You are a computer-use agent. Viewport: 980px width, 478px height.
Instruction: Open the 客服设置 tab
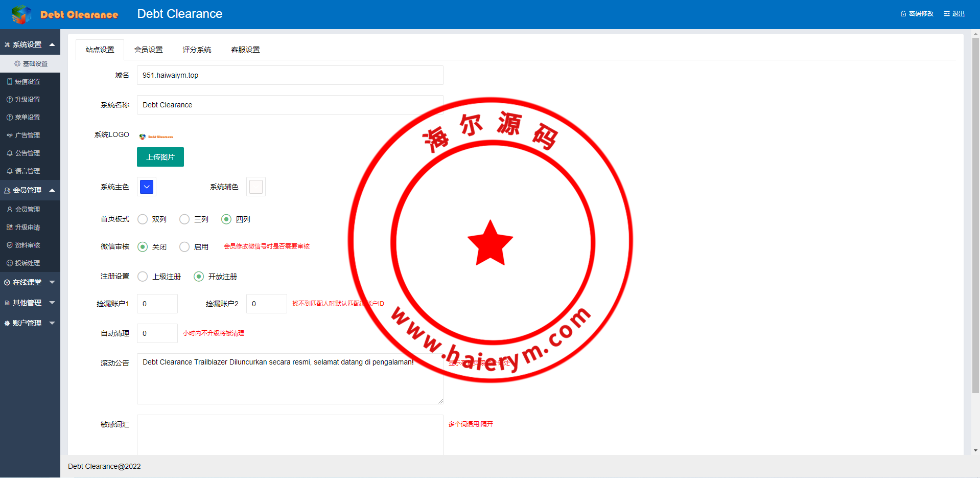(x=245, y=50)
